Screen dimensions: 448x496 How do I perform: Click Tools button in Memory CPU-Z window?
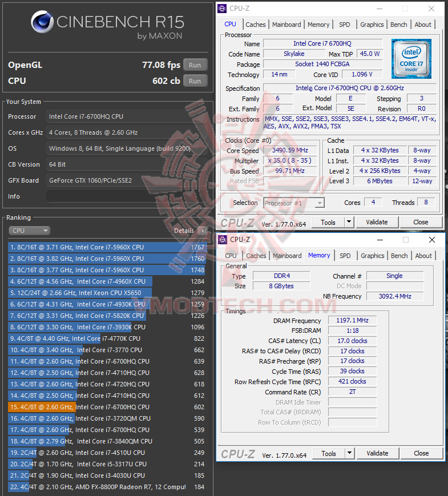click(329, 453)
